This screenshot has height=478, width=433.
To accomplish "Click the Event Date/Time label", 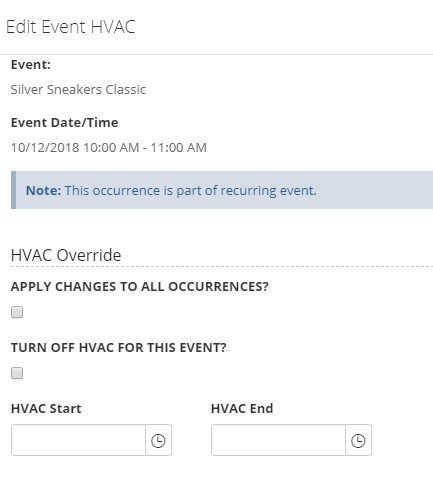I will click(65, 122).
